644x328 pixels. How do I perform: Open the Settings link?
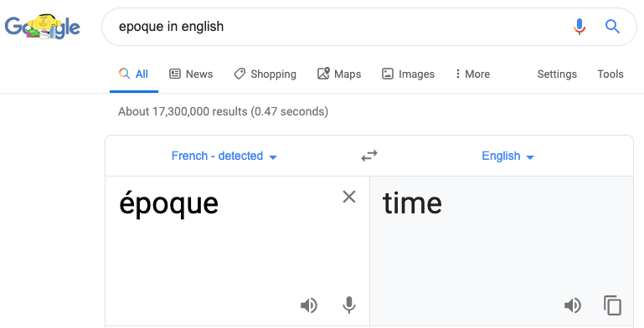click(x=557, y=74)
